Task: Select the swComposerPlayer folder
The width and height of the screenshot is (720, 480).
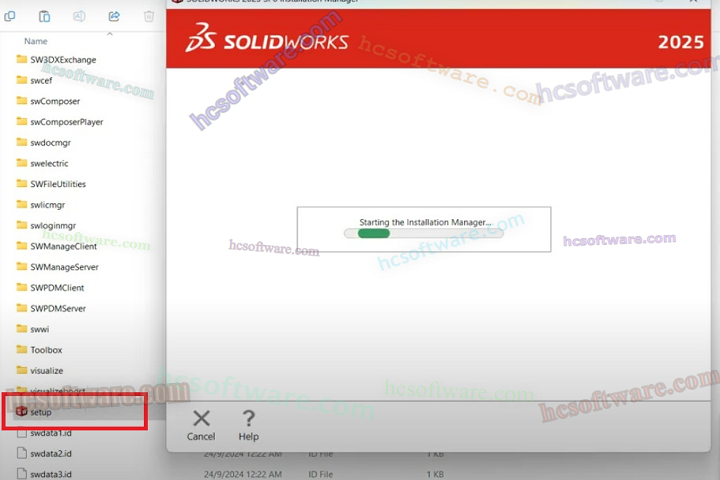Action: coord(60,122)
